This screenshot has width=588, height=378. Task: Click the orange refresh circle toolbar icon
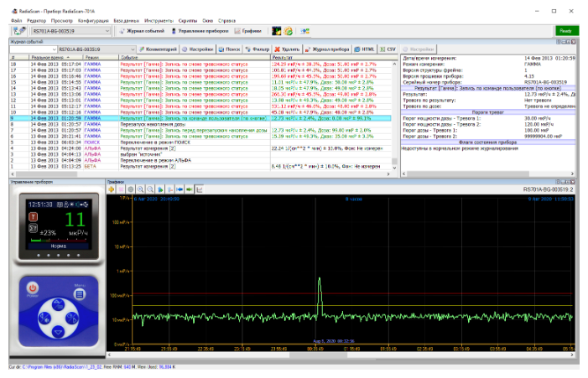[x=288, y=31]
